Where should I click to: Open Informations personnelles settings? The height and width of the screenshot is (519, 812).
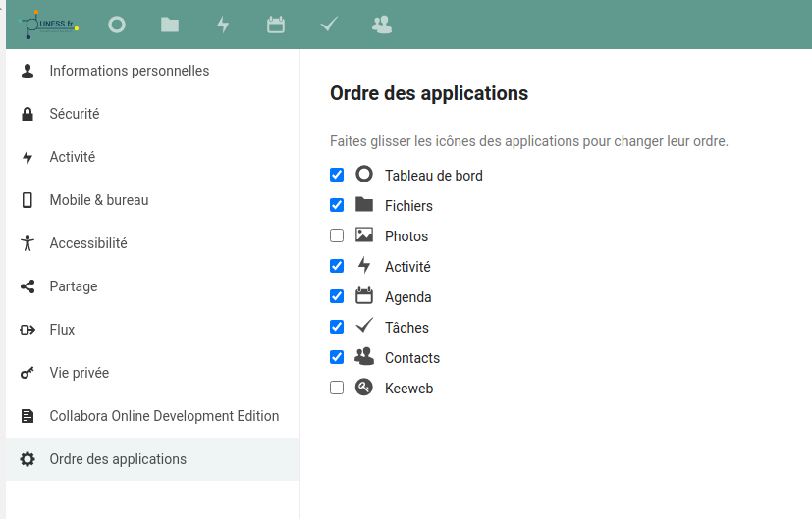click(x=129, y=71)
